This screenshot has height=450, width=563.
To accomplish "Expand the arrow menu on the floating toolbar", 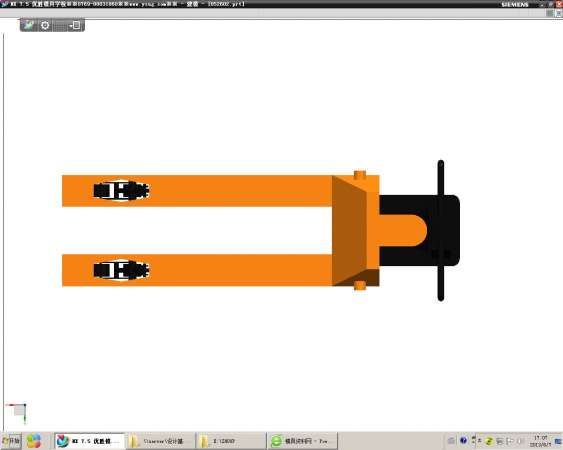I will click(x=75, y=25).
